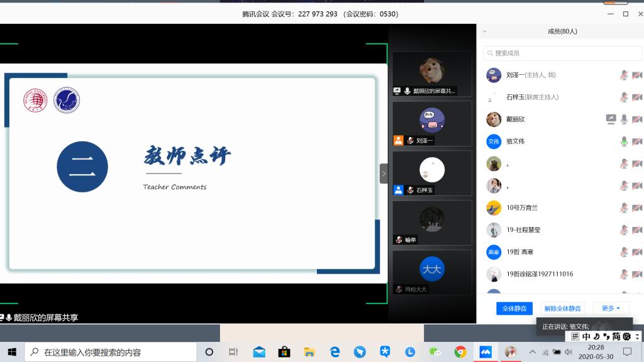644x362 pixels.
Task: Click camera icon for 10号万育兰
Action: [636, 208]
